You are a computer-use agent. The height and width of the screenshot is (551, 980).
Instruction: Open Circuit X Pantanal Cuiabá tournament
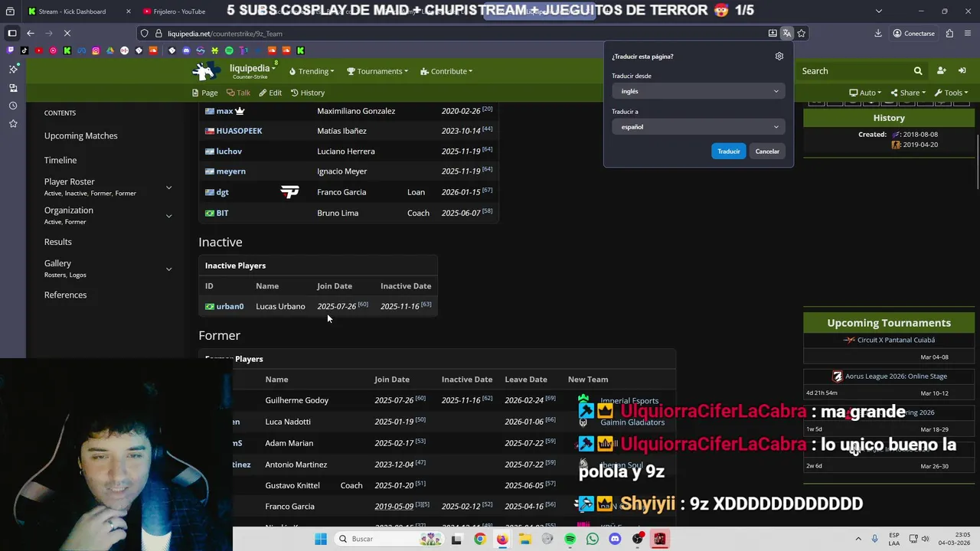click(x=896, y=340)
